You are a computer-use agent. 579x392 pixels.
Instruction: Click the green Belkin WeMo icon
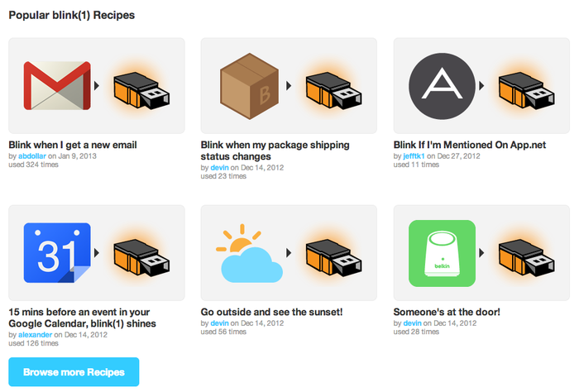click(442, 253)
